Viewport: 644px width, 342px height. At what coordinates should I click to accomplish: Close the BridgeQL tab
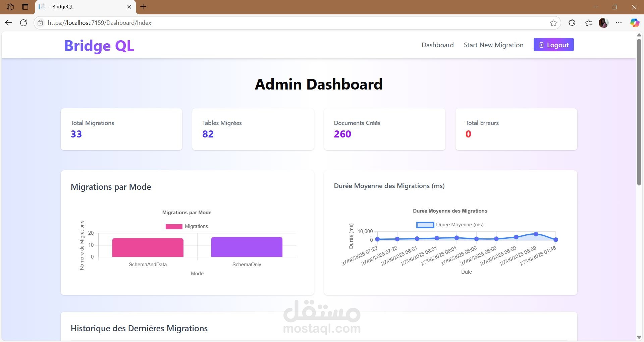(x=129, y=7)
